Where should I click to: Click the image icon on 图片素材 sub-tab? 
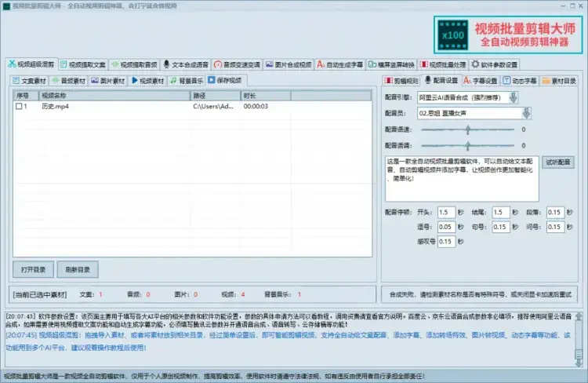95,80
